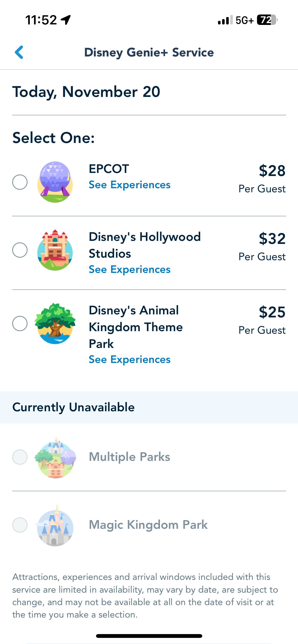Select Disney's Hollywood Studios radio button

(x=20, y=250)
